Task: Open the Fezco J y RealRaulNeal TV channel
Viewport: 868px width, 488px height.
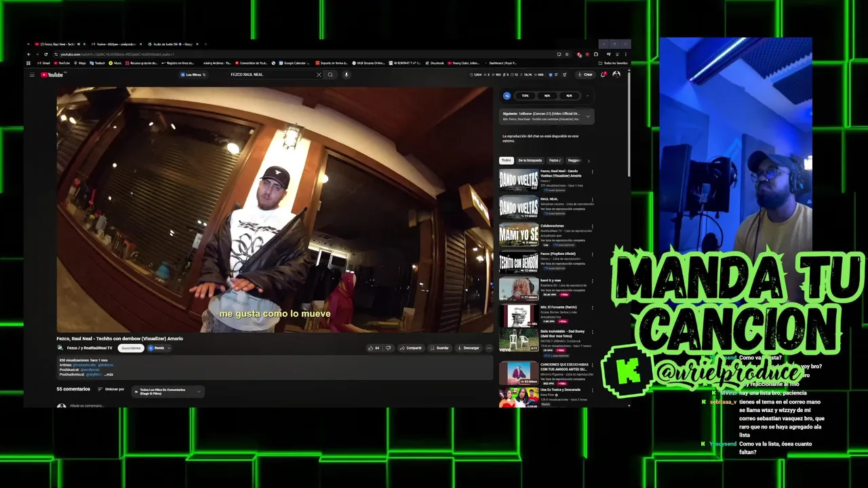Action: coord(90,348)
